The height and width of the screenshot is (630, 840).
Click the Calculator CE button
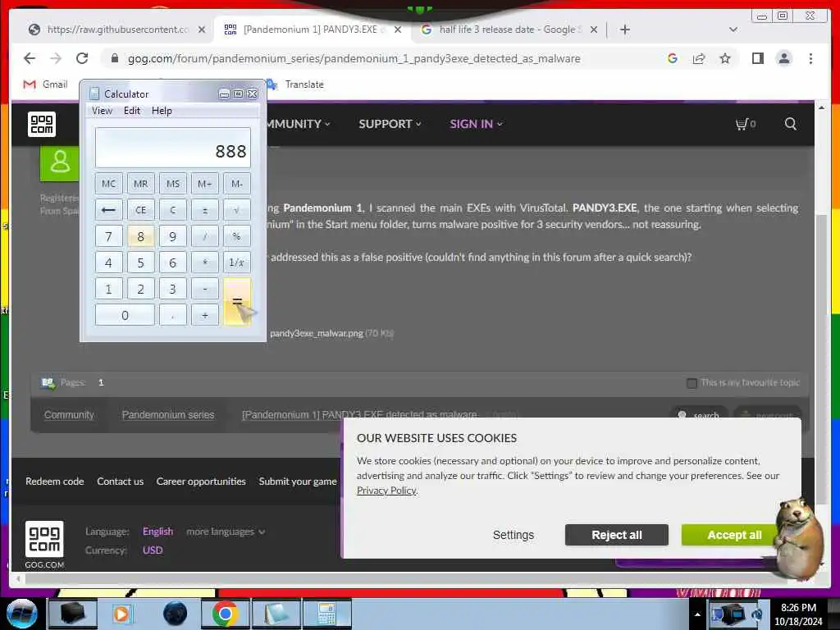point(141,210)
